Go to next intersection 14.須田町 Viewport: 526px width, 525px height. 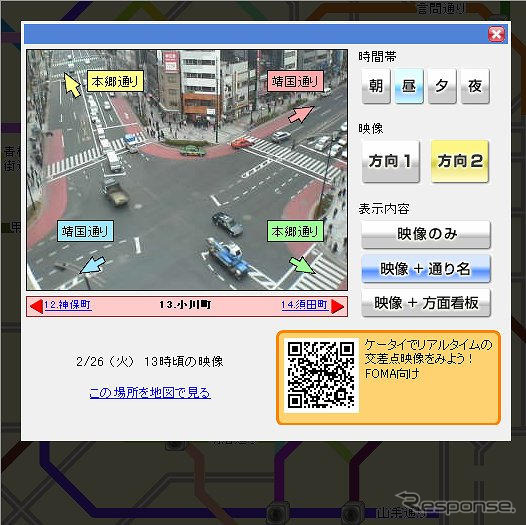(x=305, y=305)
